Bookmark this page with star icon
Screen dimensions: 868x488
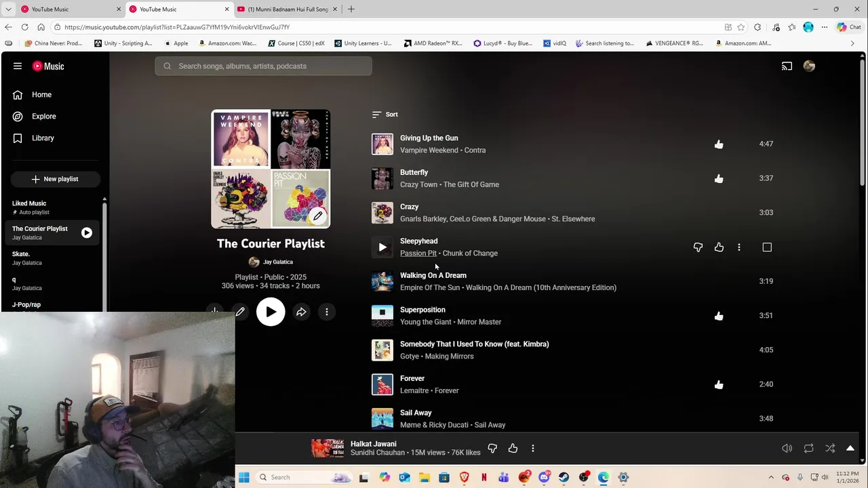(741, 27)
